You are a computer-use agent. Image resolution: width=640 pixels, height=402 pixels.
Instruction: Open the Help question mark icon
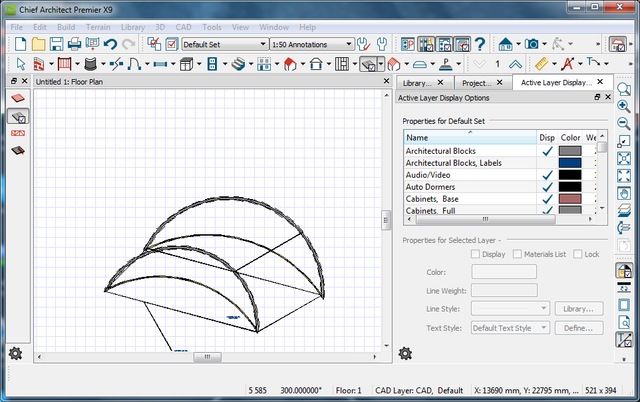pyautogui.click(x=480, y=44)
